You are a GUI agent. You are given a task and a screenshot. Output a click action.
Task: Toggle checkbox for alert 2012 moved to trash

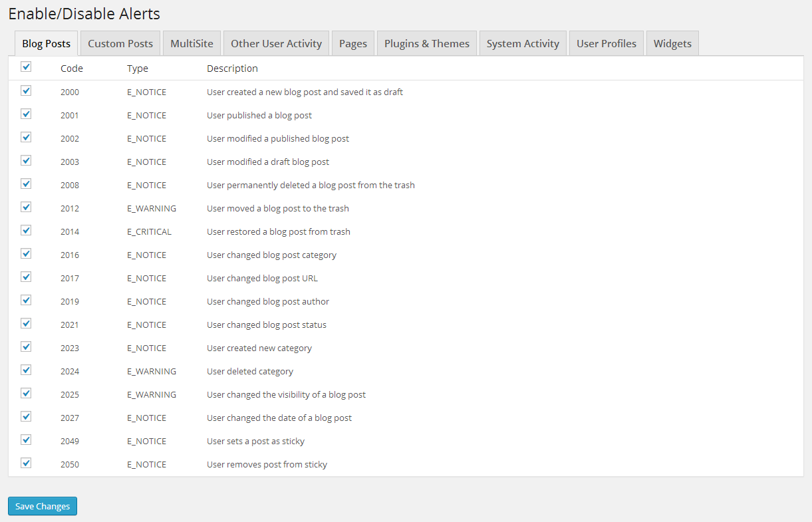click(x=26, y=207)
